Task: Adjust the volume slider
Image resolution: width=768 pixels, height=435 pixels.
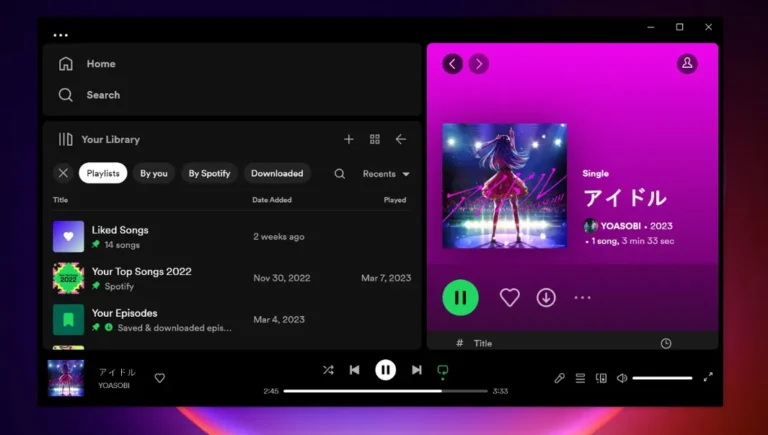Action: pyautogui.click(x=662, y=378)
